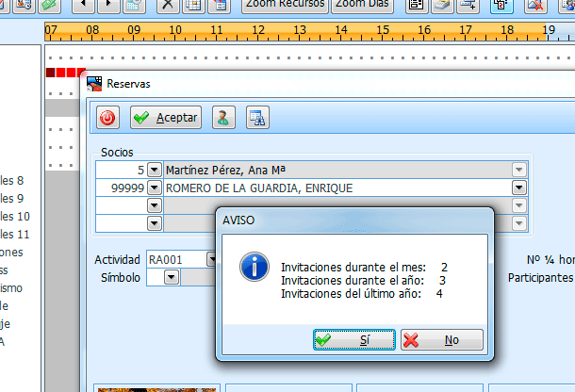Click the Aceptar button in Reservas

[166, 118]
